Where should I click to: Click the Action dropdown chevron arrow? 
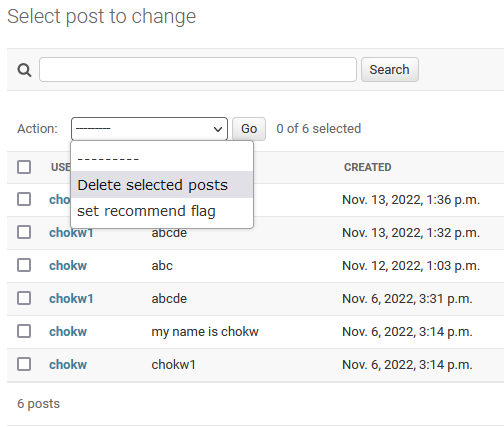point(218,129)
